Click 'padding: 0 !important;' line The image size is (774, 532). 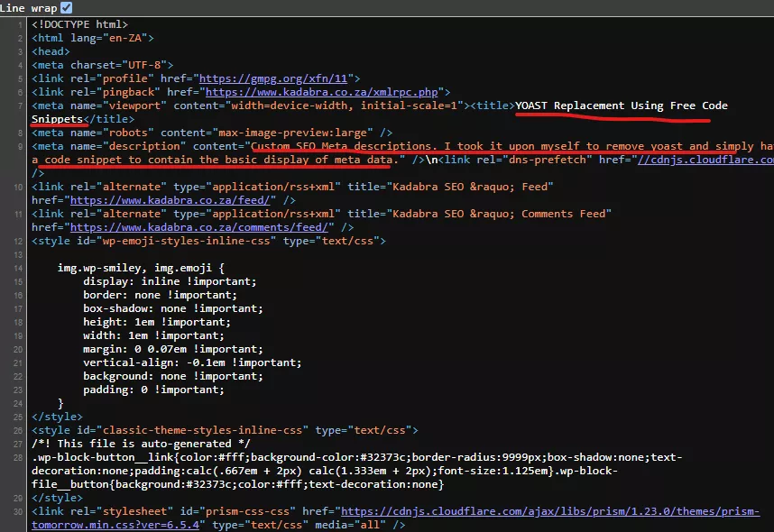153,390
